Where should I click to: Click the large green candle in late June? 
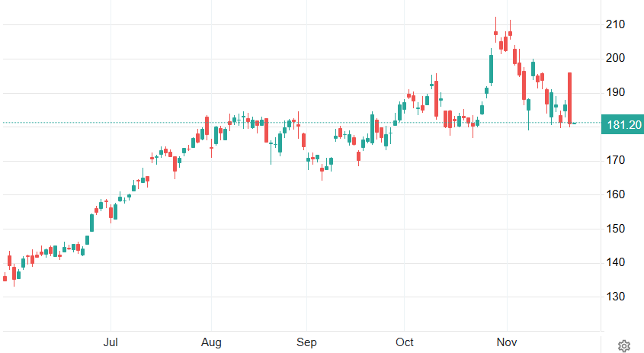(x=92, y=223)
